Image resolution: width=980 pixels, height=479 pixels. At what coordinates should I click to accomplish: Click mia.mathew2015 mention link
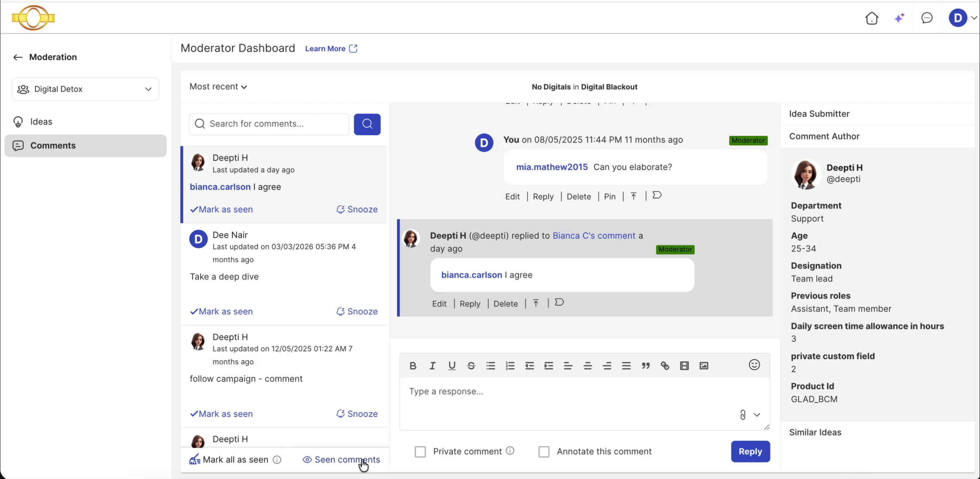(x=552, y=167)
